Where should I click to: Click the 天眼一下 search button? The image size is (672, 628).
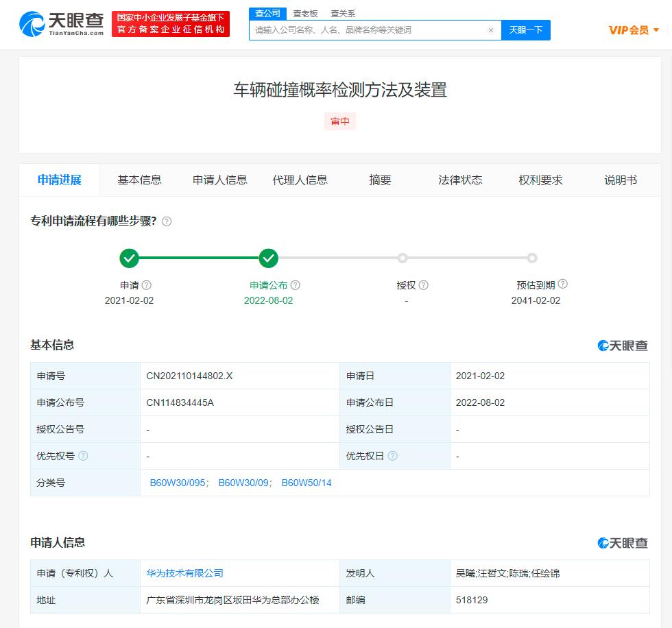point(526,30)
